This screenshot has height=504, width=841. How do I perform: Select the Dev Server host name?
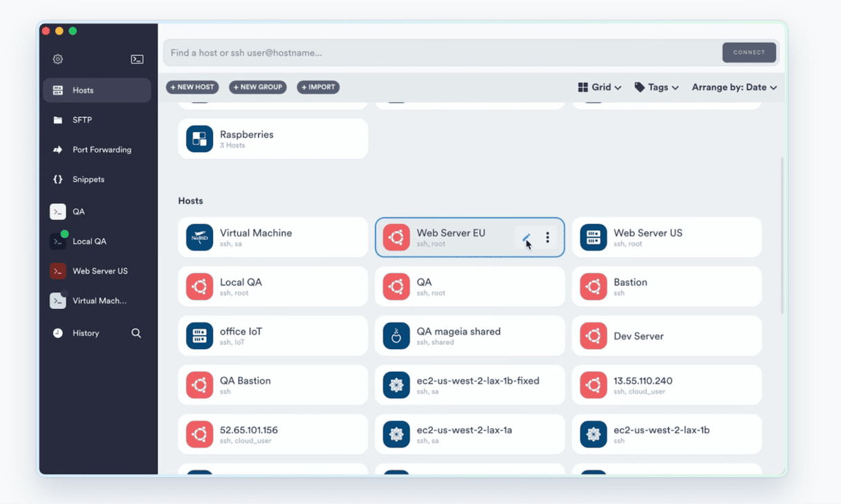[638, 336]
